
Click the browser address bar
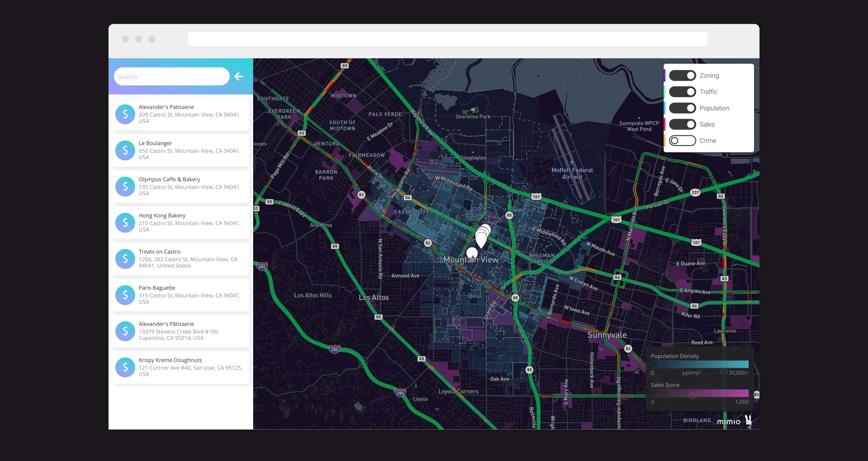(x=448, y=39)
